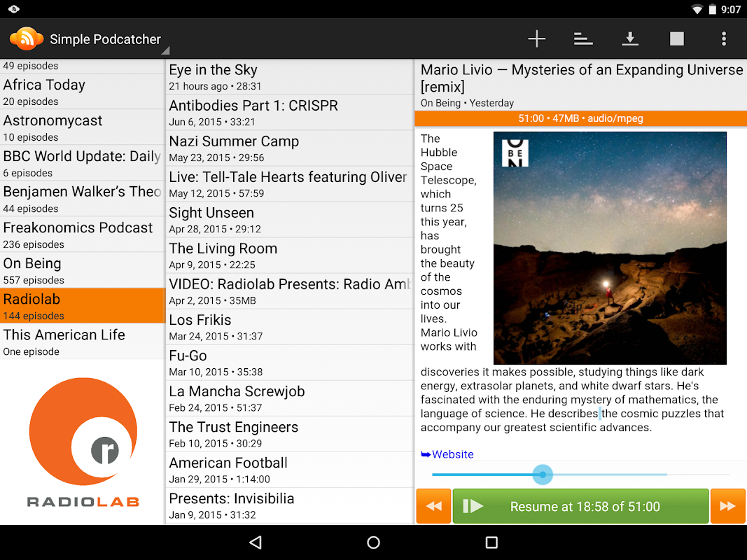Select This American Life podcast
747x560 pixels.
coord(82,342)
